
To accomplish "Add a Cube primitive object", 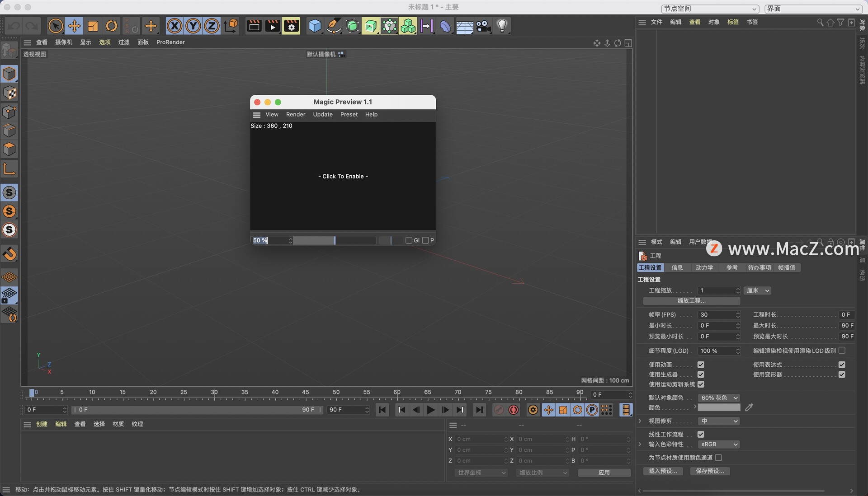I will [x=315, y=26].
